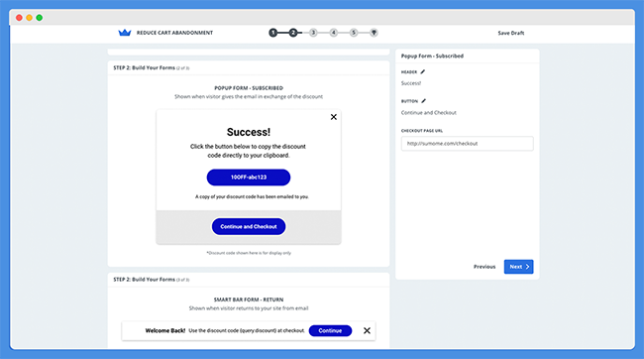Edit the Header with pencil icon
The height and width of the screenshot is (359, 644).
coord(423,71)
